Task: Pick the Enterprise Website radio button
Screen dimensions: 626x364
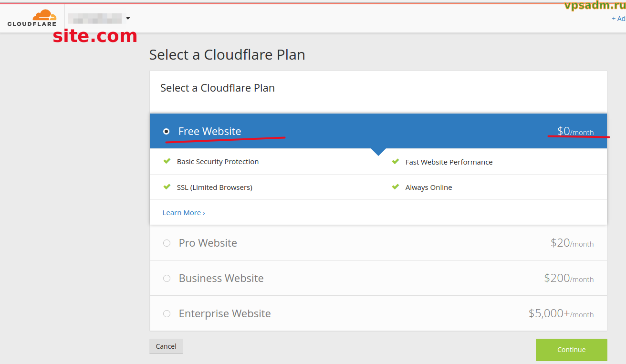Action: click(167, 313)
